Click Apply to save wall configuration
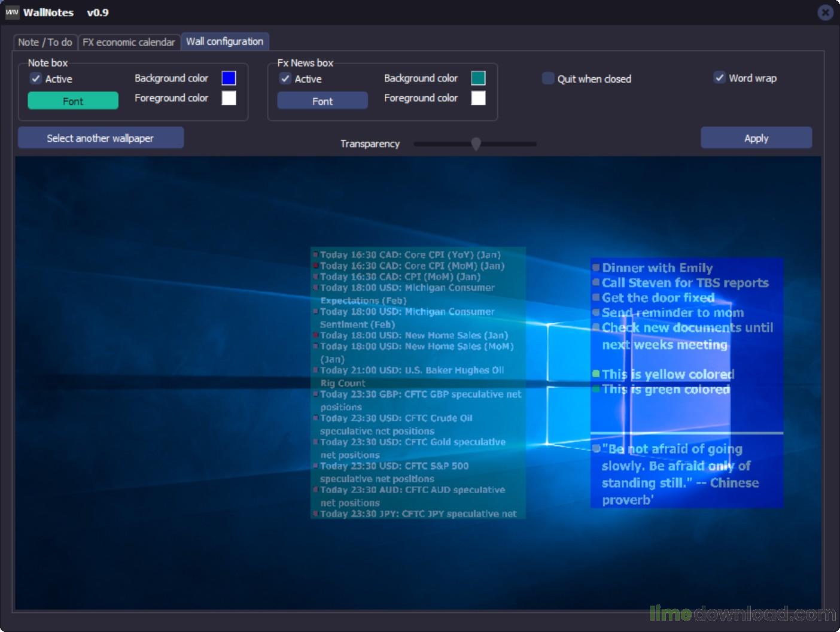840x632 pixels. (x=756, y=138)
